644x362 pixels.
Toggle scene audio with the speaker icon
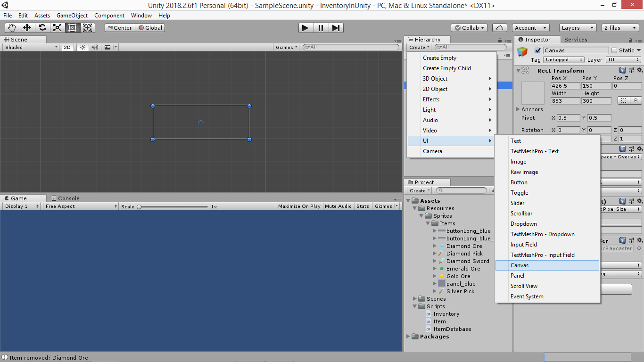point(95,47)
